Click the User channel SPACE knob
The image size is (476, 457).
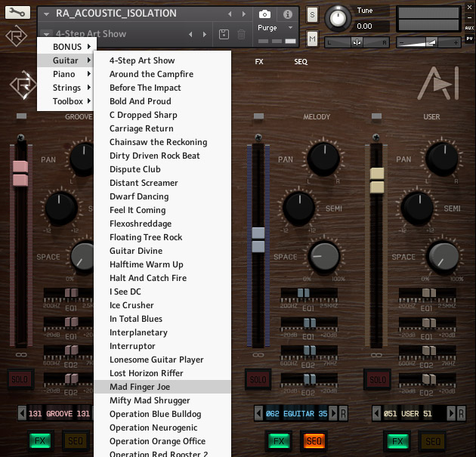coord(441,256)
